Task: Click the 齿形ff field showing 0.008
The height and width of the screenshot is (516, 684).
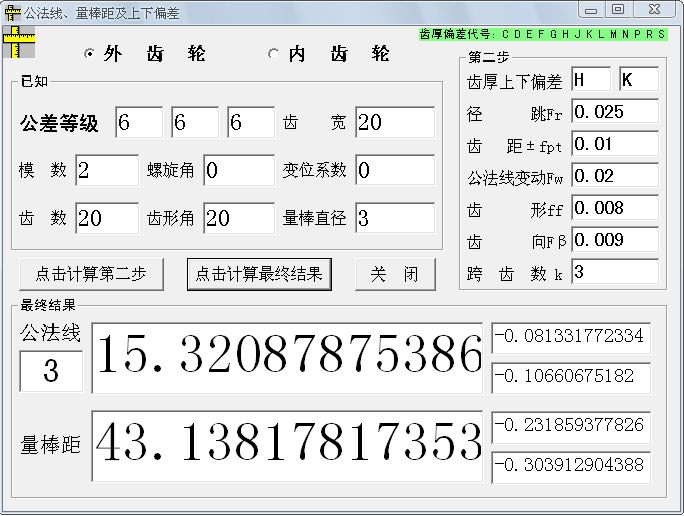Action: pyautogui.click(x=615, y=208)
